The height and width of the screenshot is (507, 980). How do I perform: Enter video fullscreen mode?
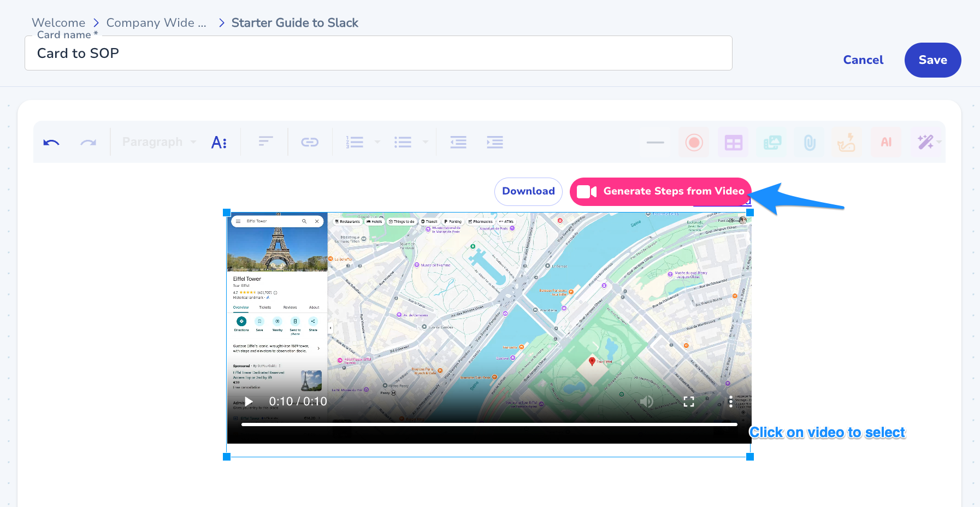[689, 402]
